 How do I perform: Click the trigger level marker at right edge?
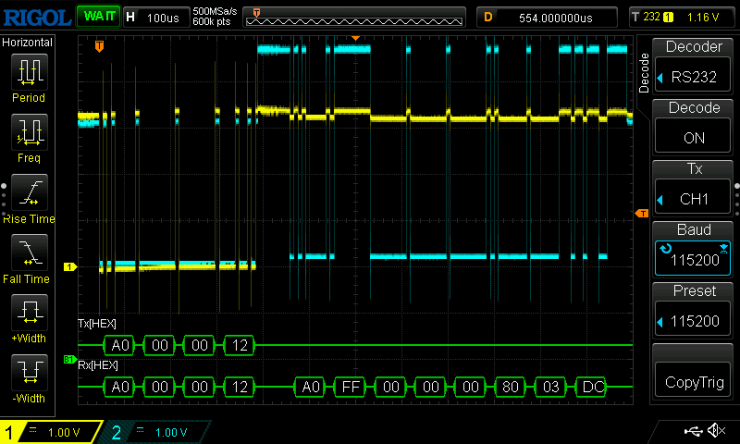(642, 213)
